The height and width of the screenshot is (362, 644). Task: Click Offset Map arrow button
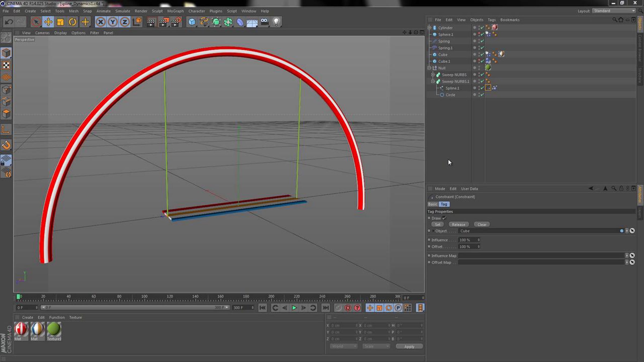(x=627, y=262)
